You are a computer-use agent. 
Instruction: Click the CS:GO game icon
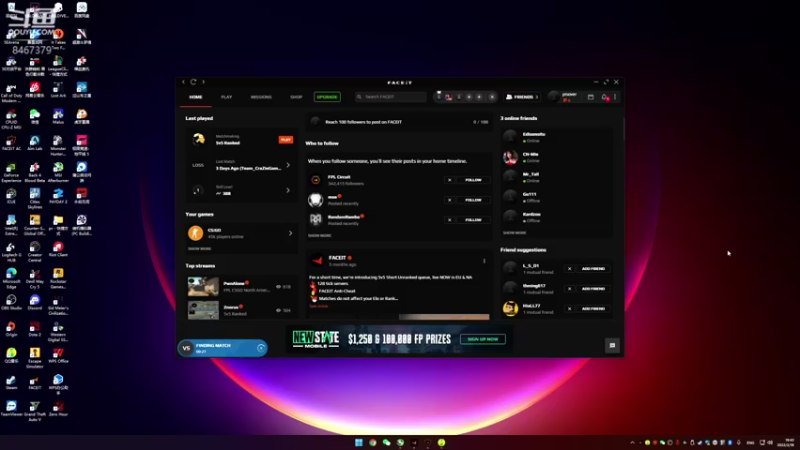coord(195,233)
